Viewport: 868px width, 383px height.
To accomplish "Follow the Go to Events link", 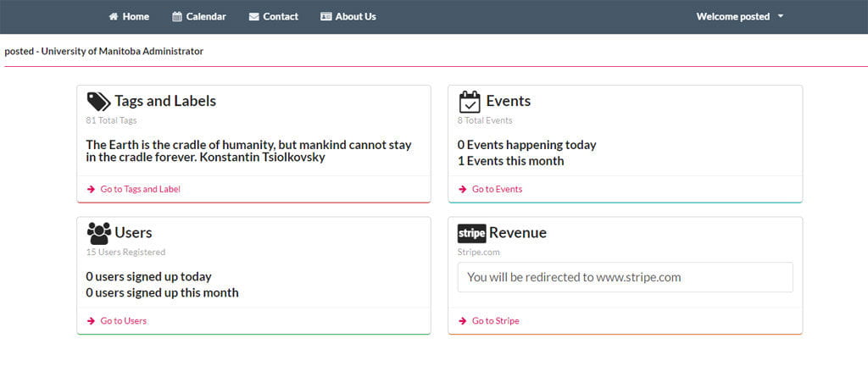I will [x=497, y=189].
